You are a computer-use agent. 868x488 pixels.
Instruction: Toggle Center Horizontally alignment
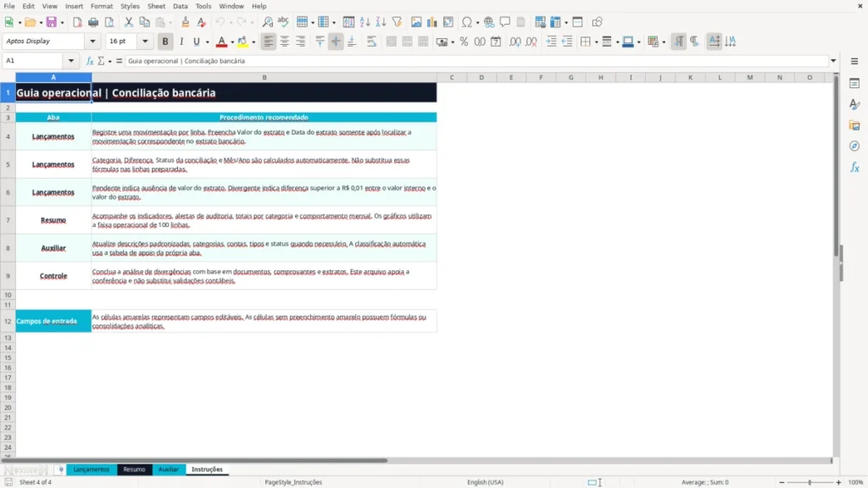[x=285, y=42]
